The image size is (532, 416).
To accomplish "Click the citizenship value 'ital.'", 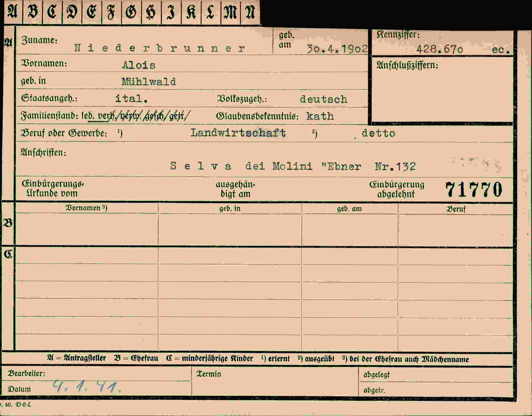I will (131, 99).
